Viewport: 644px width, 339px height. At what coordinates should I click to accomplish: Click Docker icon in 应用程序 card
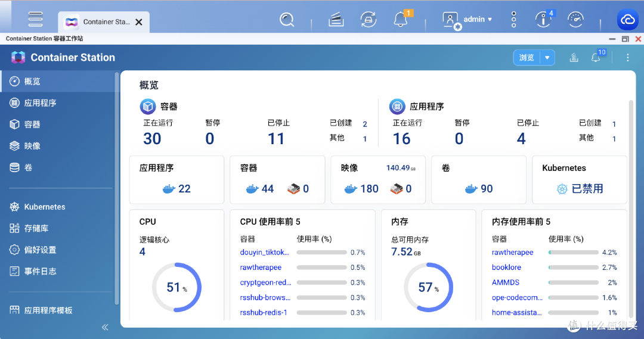(x=169, y=189)
